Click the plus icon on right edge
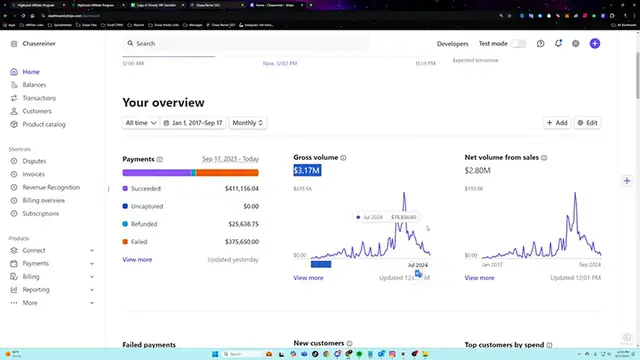 click(627, 181)
